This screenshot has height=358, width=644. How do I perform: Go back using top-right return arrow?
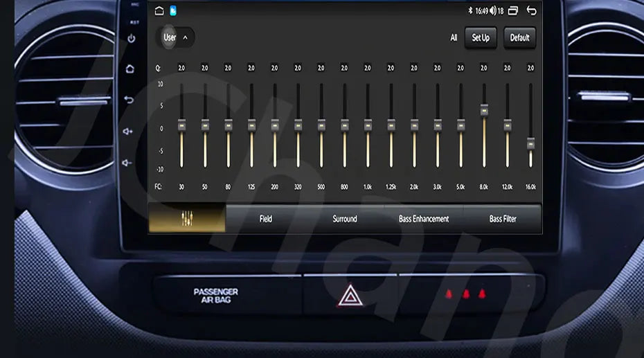[x=531, y=10]
